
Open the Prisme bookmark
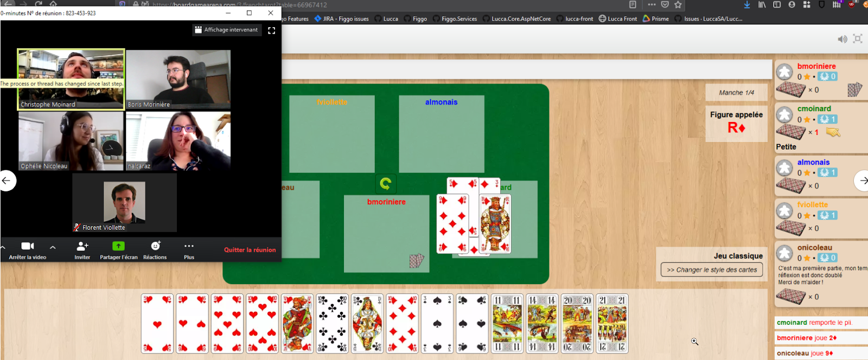point(655,18)
